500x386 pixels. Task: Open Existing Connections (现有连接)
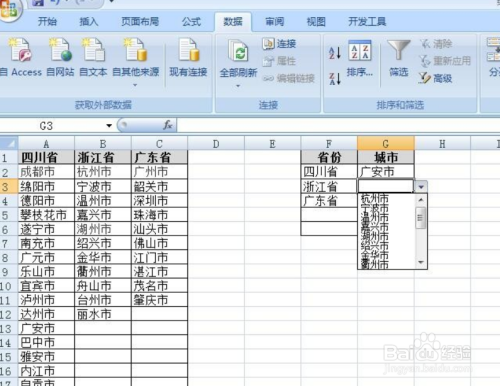pos(188,57)
